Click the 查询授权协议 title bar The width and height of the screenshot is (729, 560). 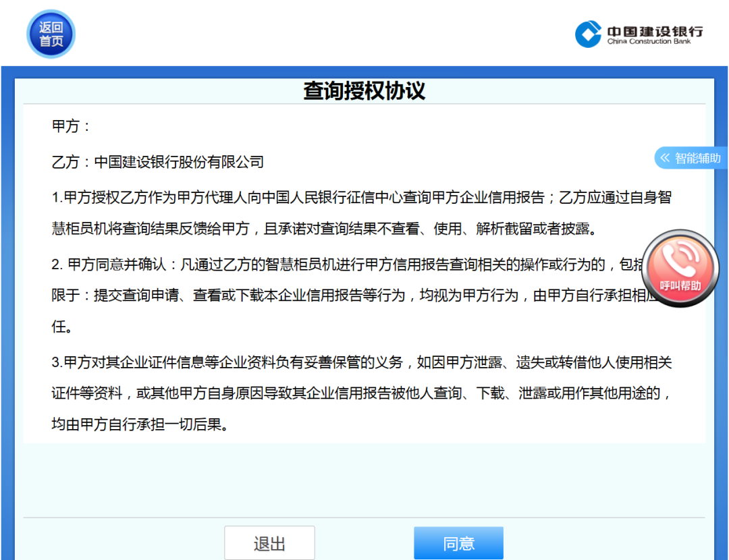(x=364, y=89)
